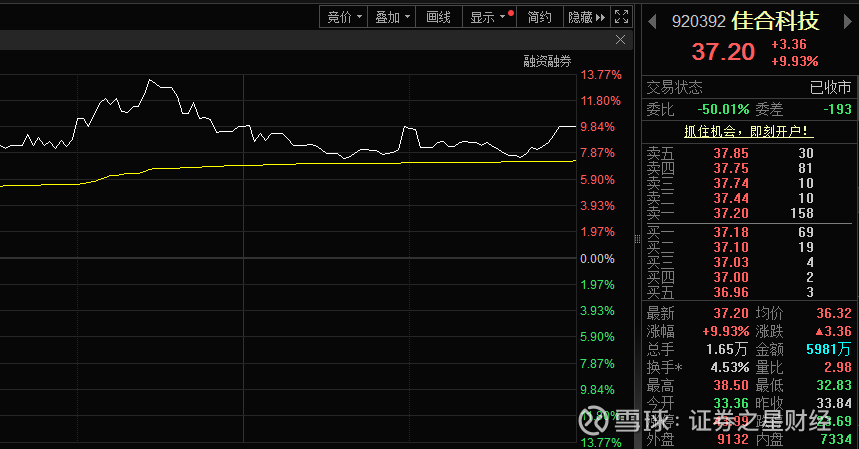Toggle fullscreen chart icon

click(621, 17)
